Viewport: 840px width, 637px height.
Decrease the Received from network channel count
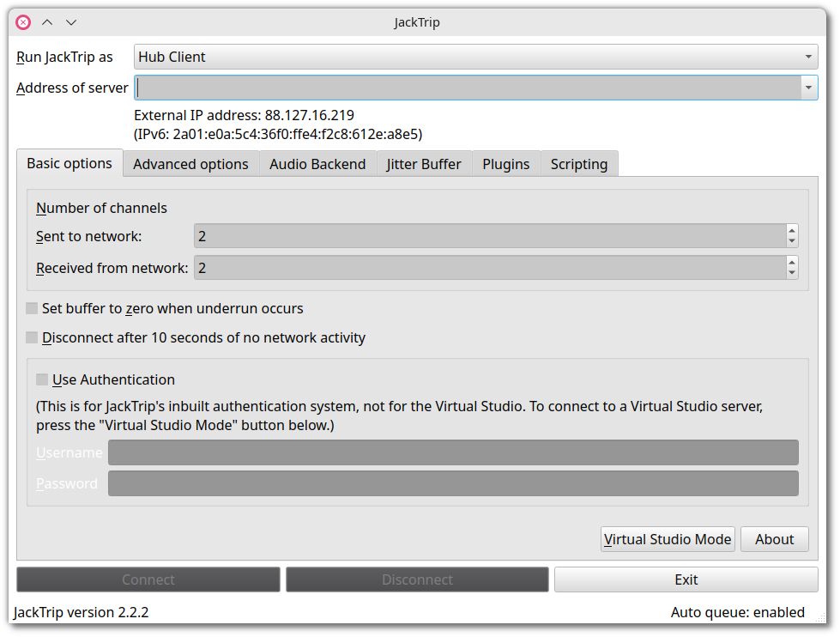[791, 274]
